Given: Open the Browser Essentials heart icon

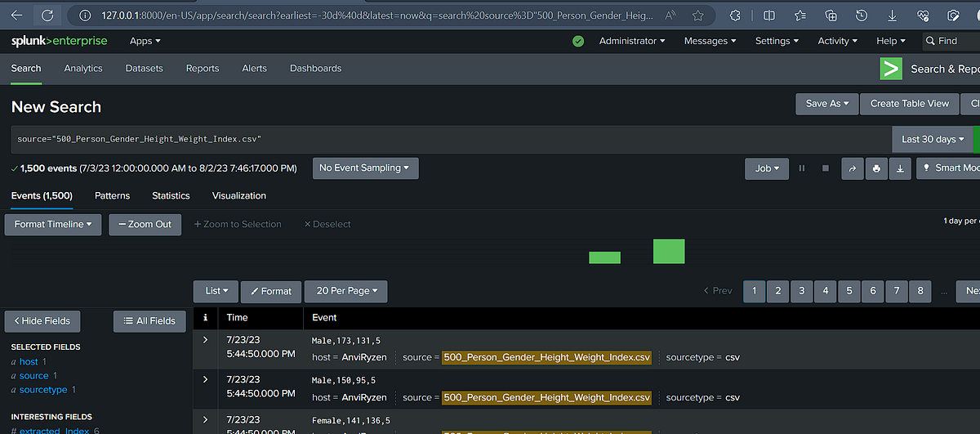Looking at the screenshot, I should [x=923, y=15].
